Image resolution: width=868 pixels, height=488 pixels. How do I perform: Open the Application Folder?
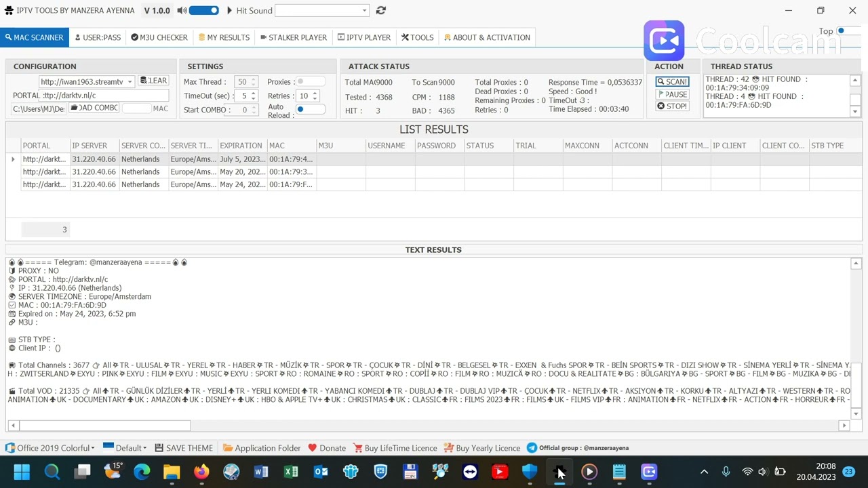tap(262, 448)
